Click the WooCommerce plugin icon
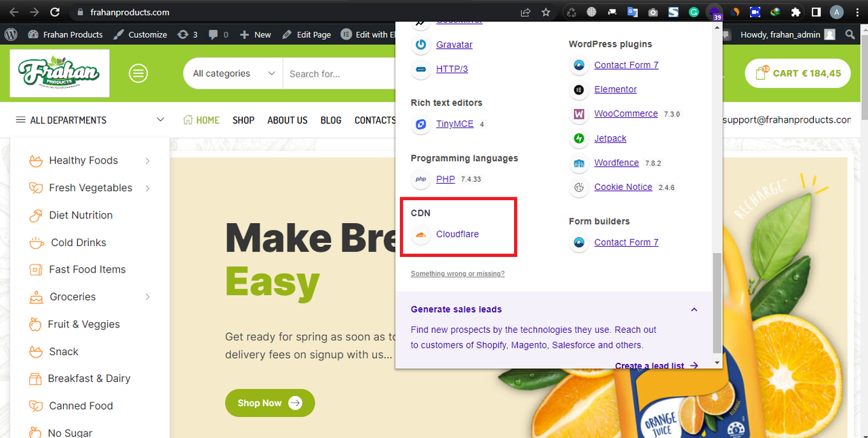Screen dimensions: 868x438 (579, 114)
